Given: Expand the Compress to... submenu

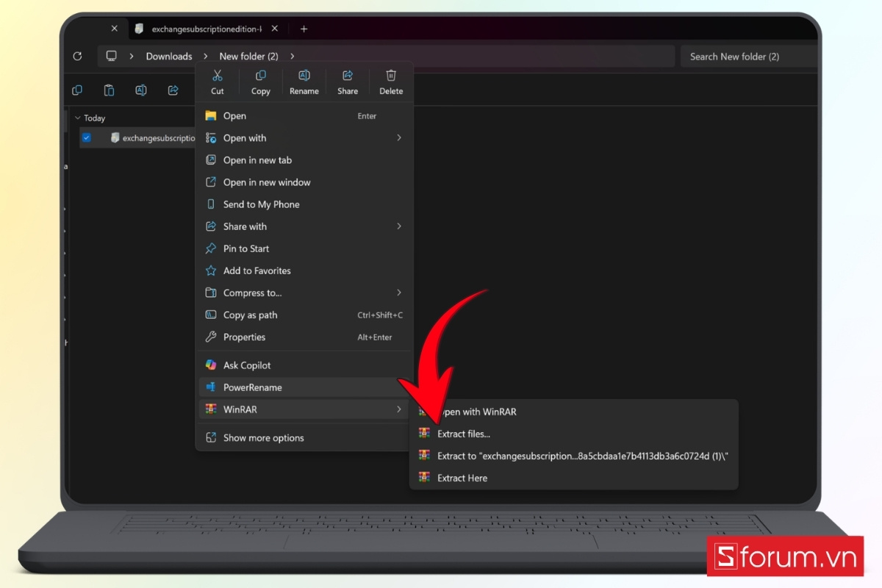Looking at the screenshot, I should (x=304, y=293).
